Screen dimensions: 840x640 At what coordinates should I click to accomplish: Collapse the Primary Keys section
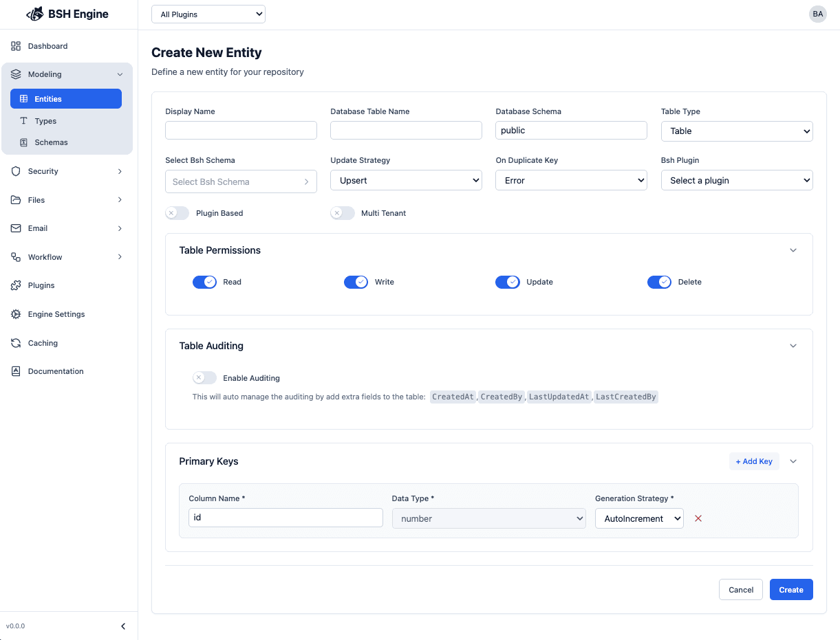pos(793,461)
